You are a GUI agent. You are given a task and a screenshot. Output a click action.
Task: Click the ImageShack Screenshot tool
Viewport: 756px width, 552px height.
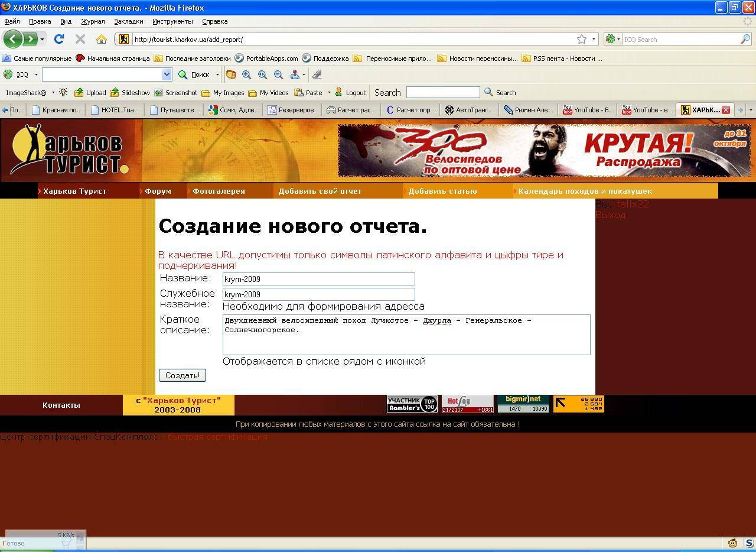pyautogui.click(x=159, y=93)
